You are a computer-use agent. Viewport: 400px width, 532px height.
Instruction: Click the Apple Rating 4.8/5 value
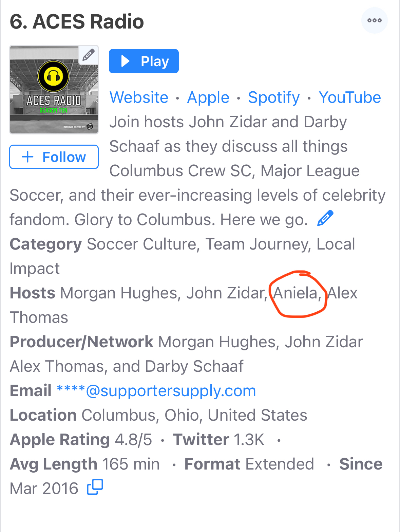[x=133, y=440]
